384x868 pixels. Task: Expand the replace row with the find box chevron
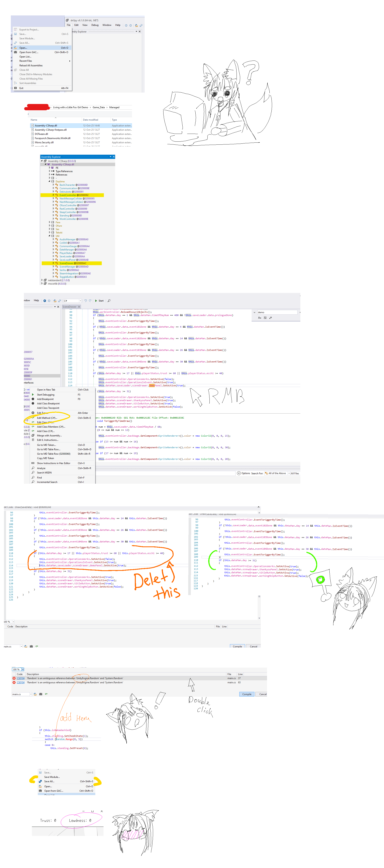point(254,312)
